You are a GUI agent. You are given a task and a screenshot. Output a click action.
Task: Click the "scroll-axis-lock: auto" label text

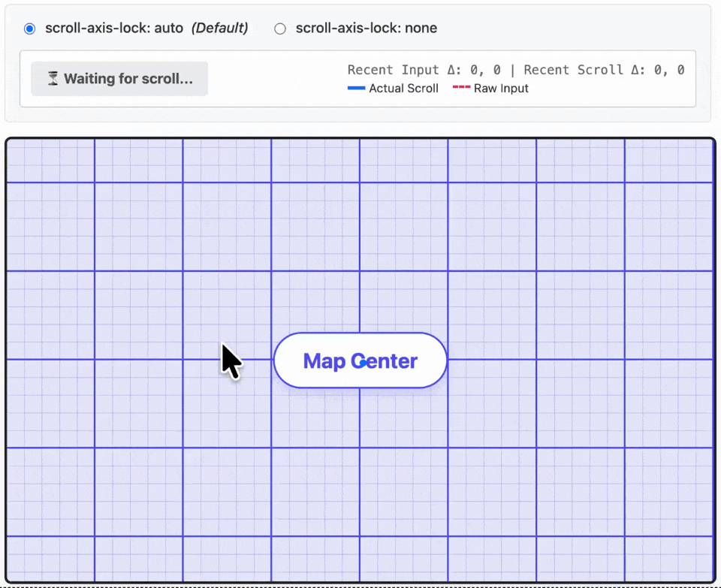(114, 28)
